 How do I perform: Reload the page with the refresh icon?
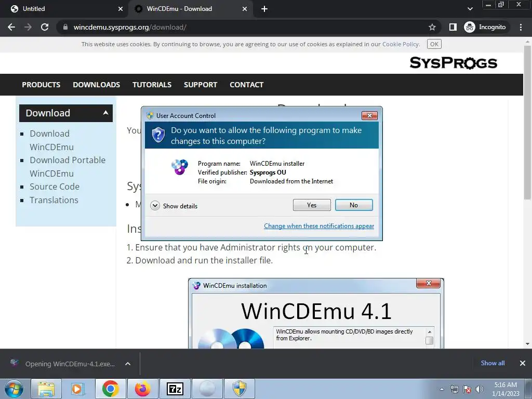(45, 27)
